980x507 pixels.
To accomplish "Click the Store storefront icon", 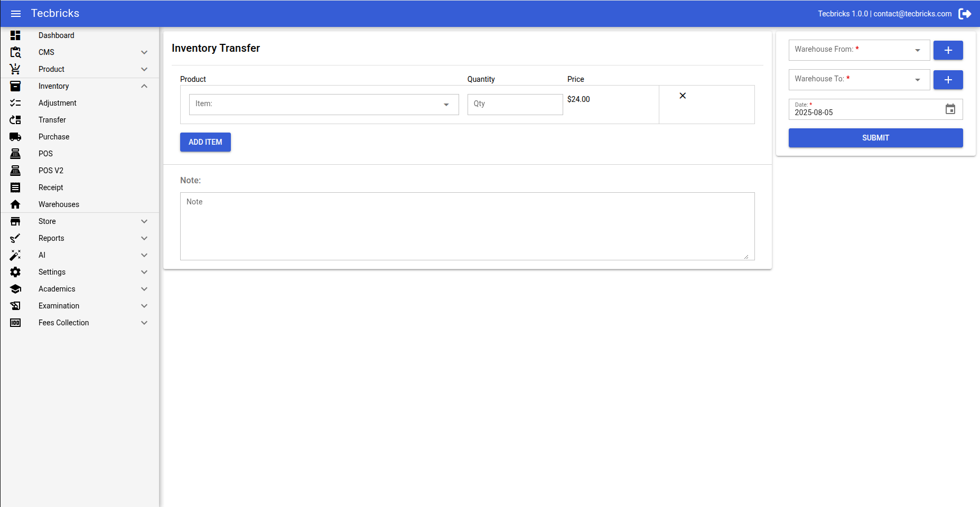I will (x=15, y=221).
